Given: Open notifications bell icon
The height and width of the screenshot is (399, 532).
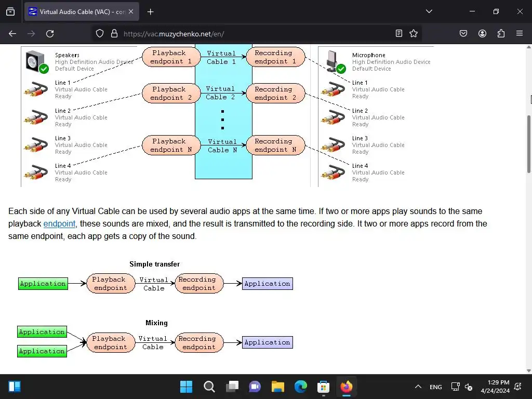Looking at the screenshot, I should 518,387.
